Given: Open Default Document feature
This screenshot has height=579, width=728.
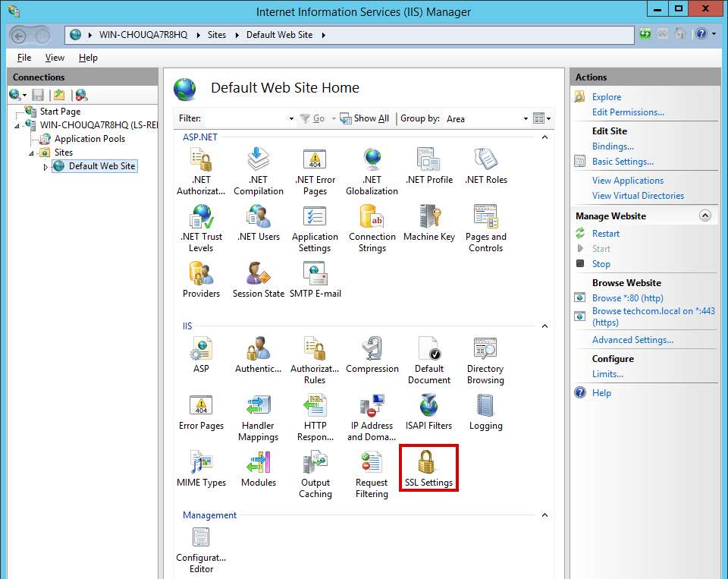Looking at the screenshot, I should click(429, 360).
